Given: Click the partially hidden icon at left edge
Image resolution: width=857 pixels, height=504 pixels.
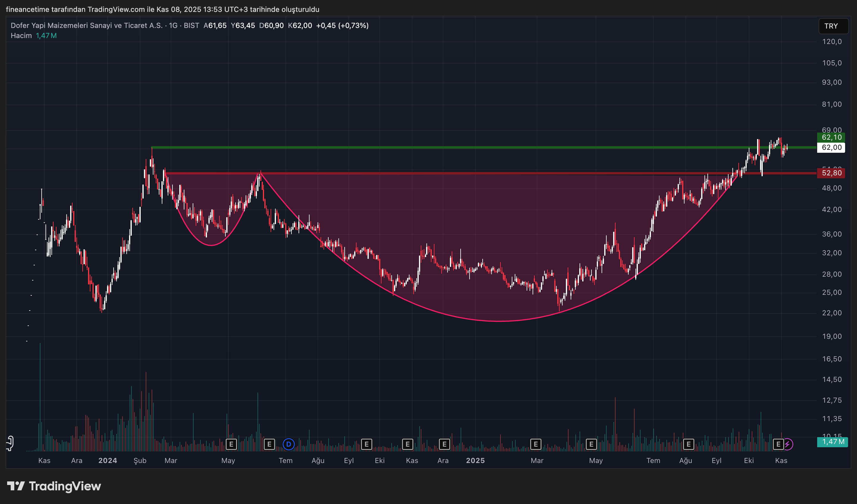Looking at the screenshot, I should [x=10, y=443].
